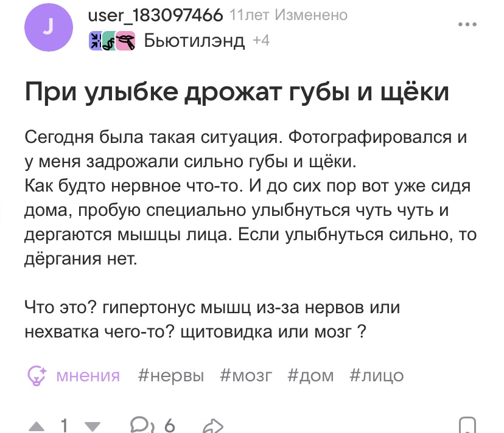Screen dimensions: 504x433
Task: Open the #нервы hashtag
Action: tap(171, 375)
